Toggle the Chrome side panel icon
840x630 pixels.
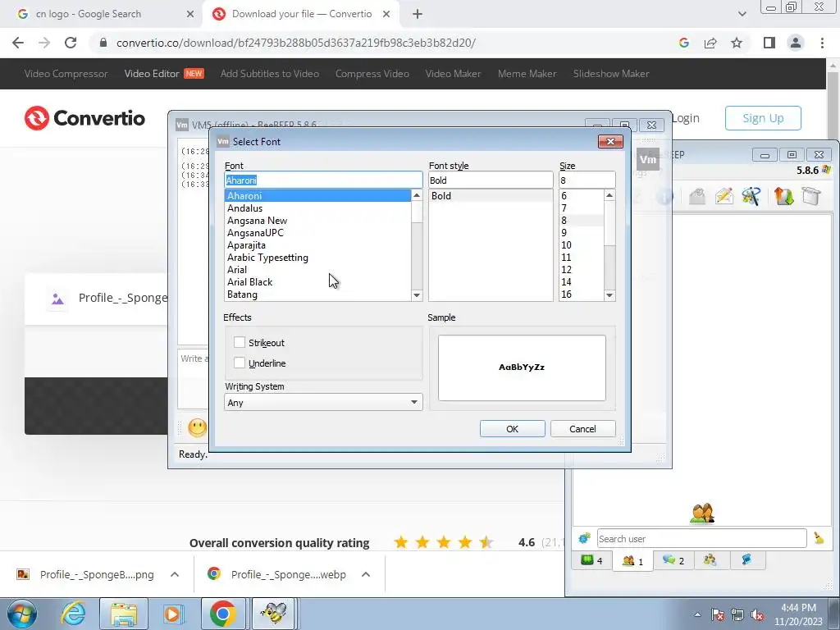pos(769,43)
